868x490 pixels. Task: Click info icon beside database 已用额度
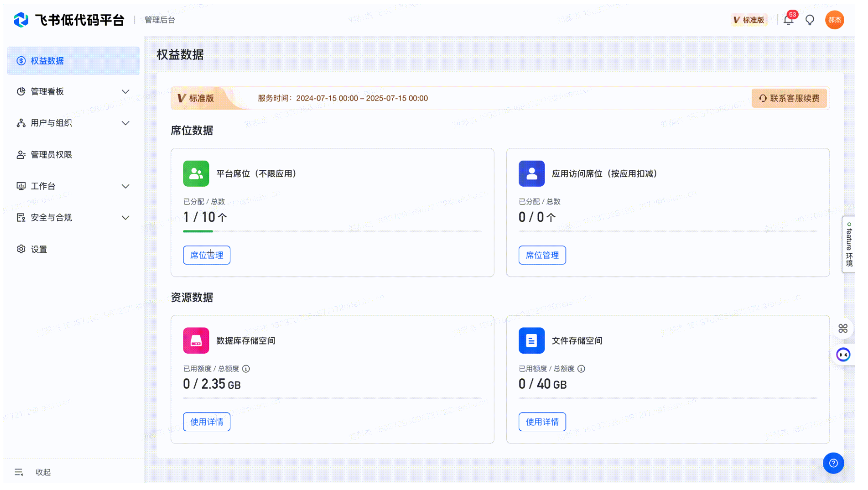pyautogui.click(x=246, y=369)
